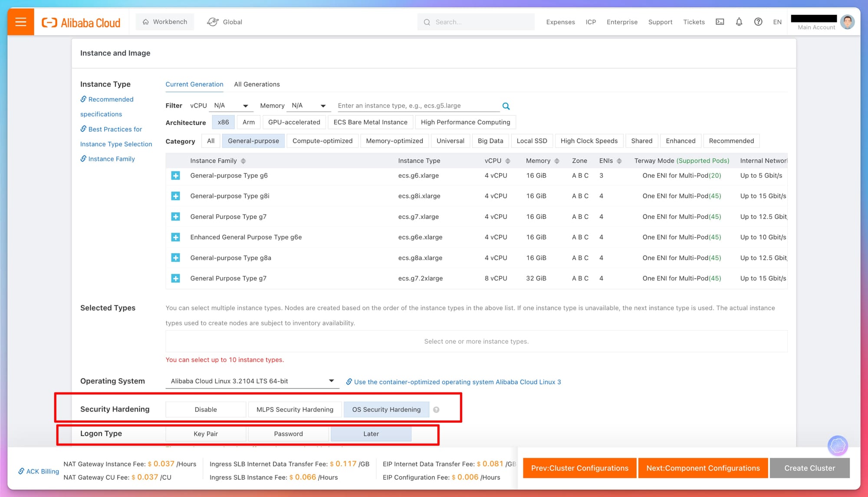The height and width of the screenshot is (497, 868).
Task: Open the CloudShell terminal icon
Action: [x=720, y=22]
